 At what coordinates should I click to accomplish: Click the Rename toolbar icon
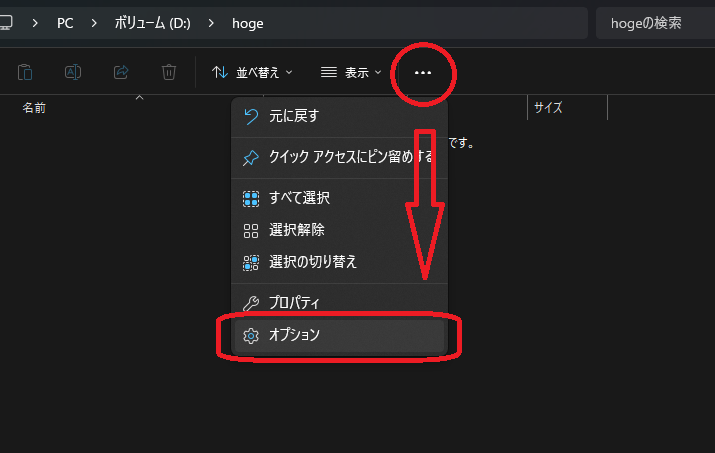pos(73,72)
